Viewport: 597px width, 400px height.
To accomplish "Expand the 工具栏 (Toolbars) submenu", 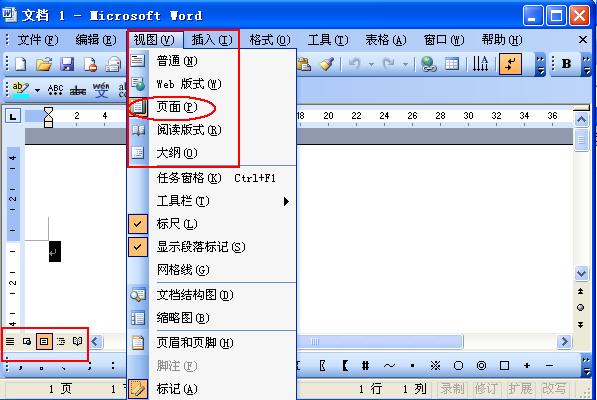I will tap(212, 201).
